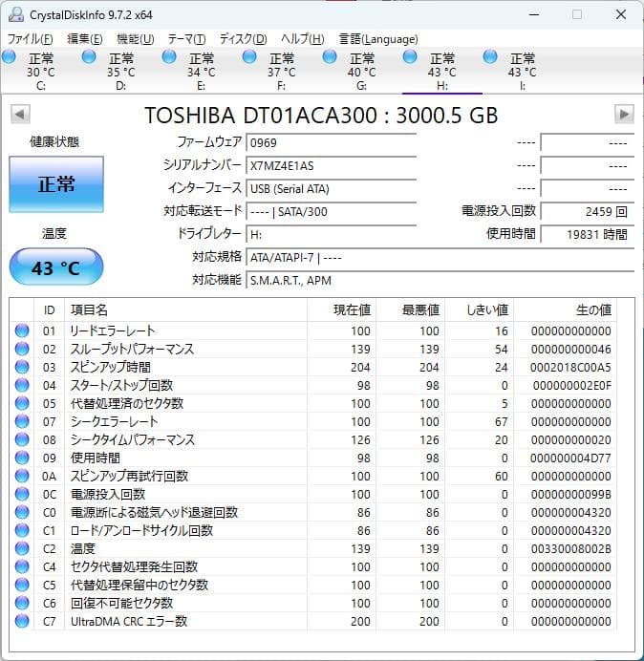This screenshot has width=644, height=661.
Task: Click status orb for 0C 電源投入回数
Action: [x=22, y=494]
